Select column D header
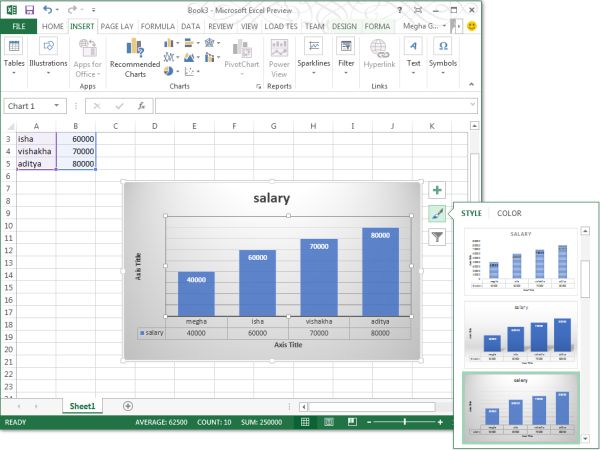 155,126
